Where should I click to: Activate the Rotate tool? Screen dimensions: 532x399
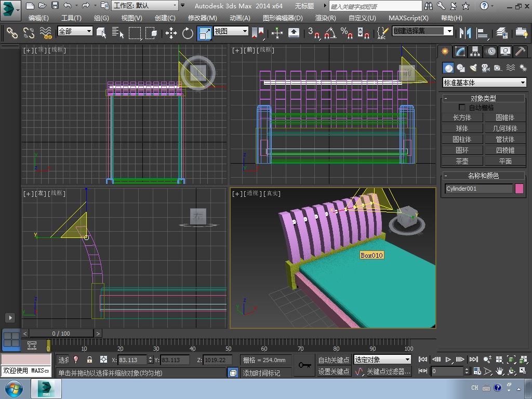click(188, 33)
